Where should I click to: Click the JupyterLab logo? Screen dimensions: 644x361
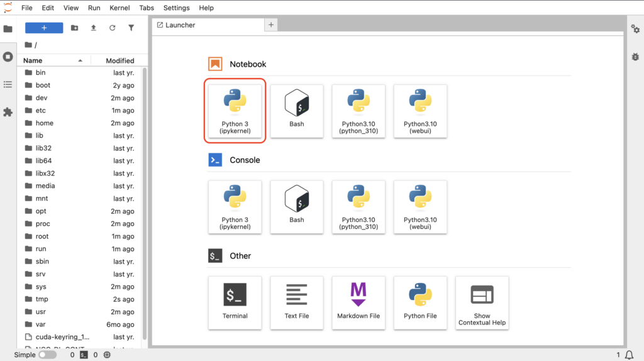[x=8, y=8]
